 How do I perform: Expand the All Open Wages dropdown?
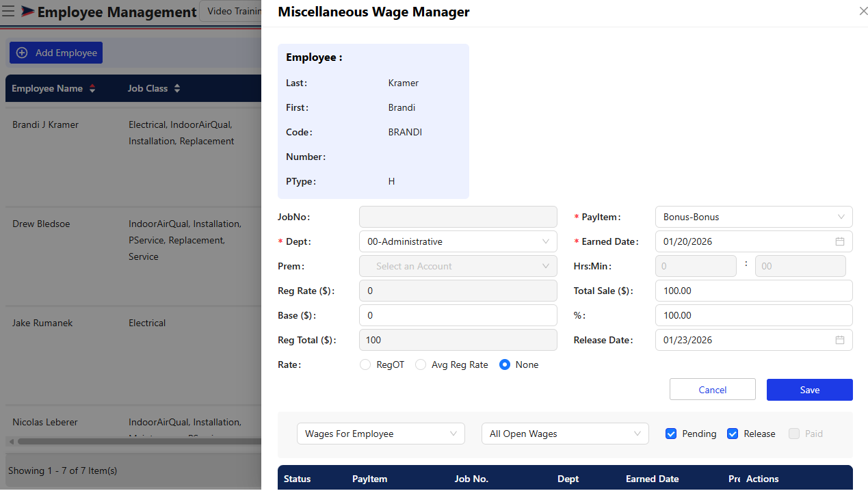click(564, 434)
